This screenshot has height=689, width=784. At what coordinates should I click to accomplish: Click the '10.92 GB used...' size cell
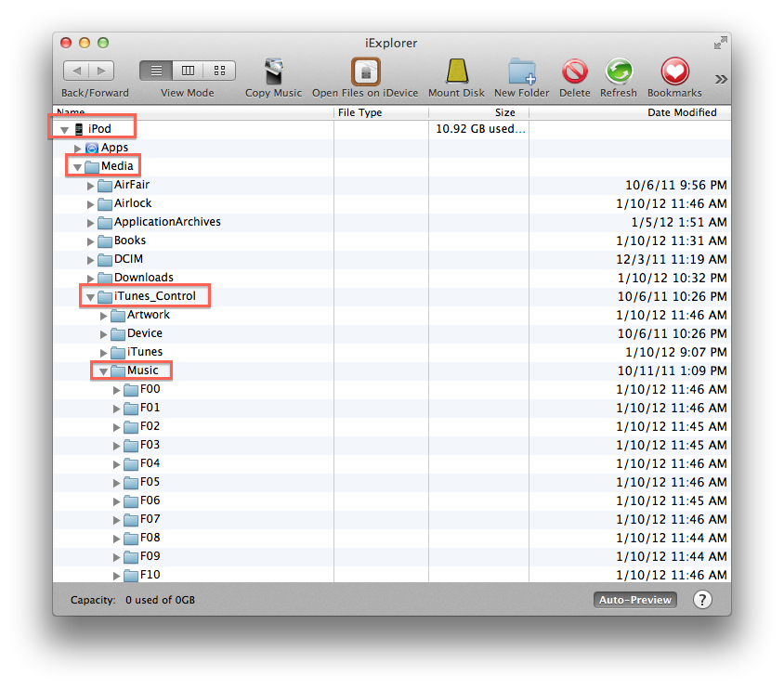point(480,129)
